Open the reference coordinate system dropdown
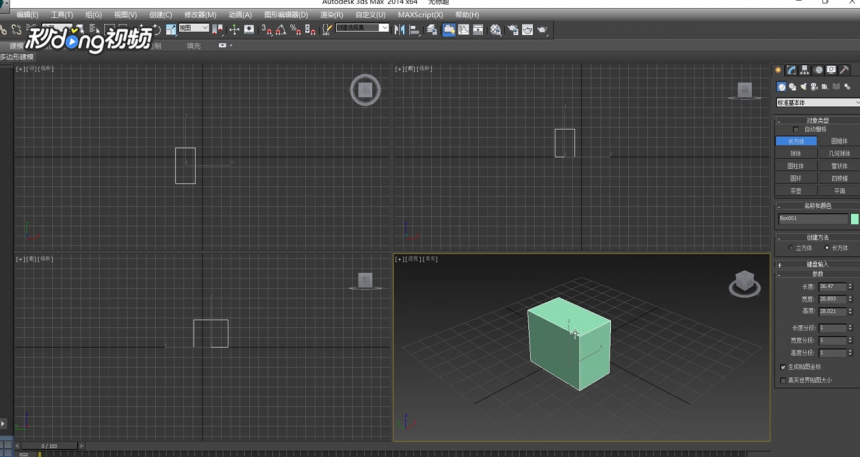This screenshot has width=860, height=457. coord(194,28)
